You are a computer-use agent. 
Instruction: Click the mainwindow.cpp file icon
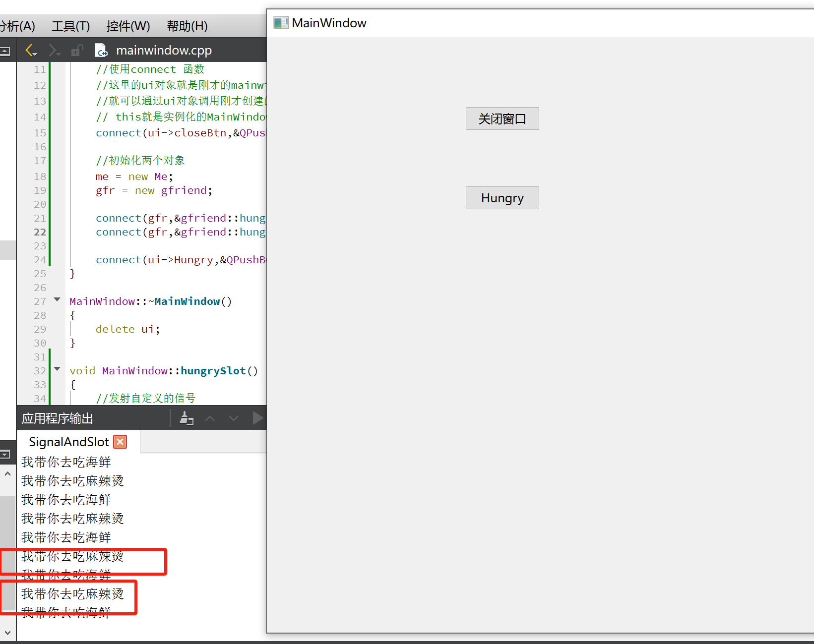pos(101,50)
